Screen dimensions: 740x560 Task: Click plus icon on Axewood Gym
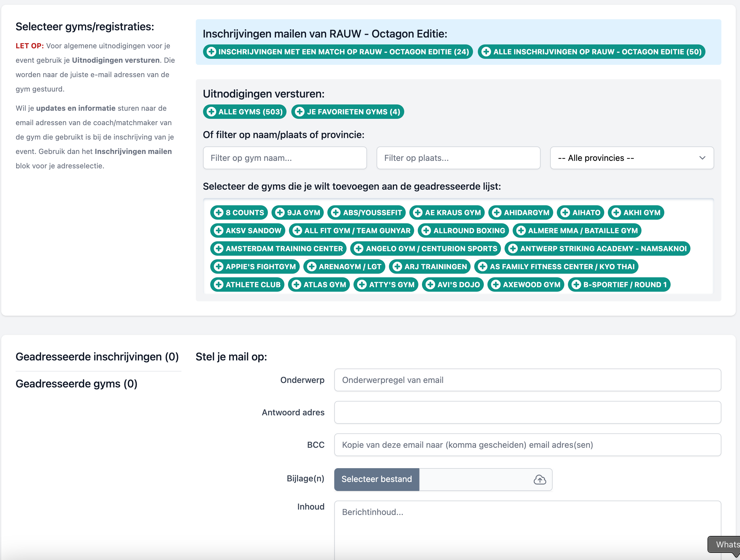tap(496, 285)
